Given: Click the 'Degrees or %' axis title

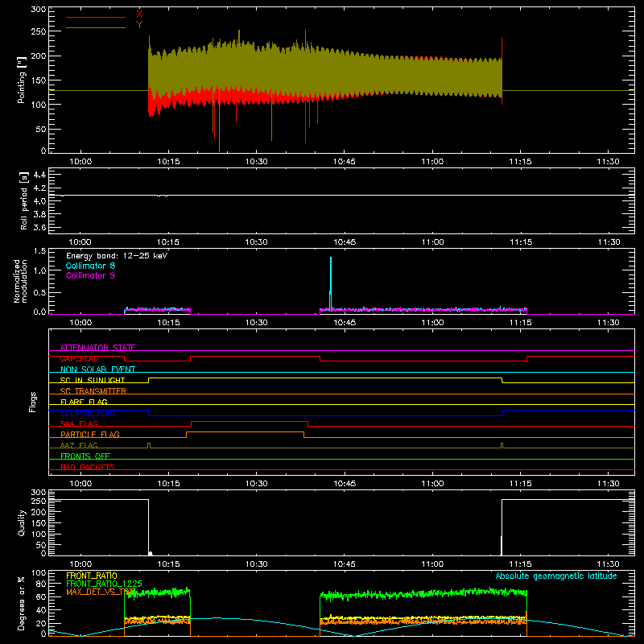Looking at the screenshot, I should (x=22, y=603).
